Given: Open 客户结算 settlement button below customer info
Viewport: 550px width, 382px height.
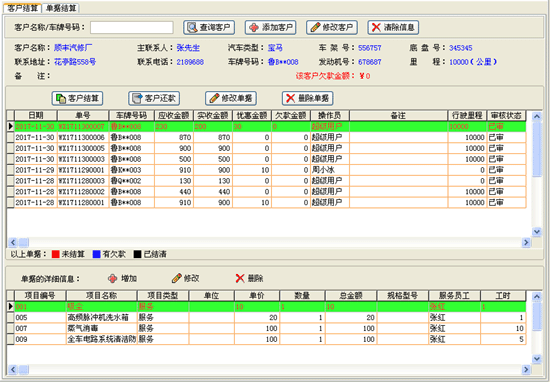Looking at the screenshot, I should (x=77, y=98).
